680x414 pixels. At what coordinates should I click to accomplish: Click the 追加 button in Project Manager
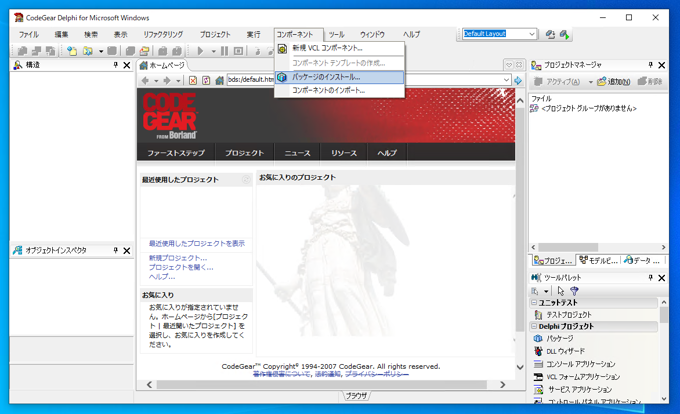[614, 81]
